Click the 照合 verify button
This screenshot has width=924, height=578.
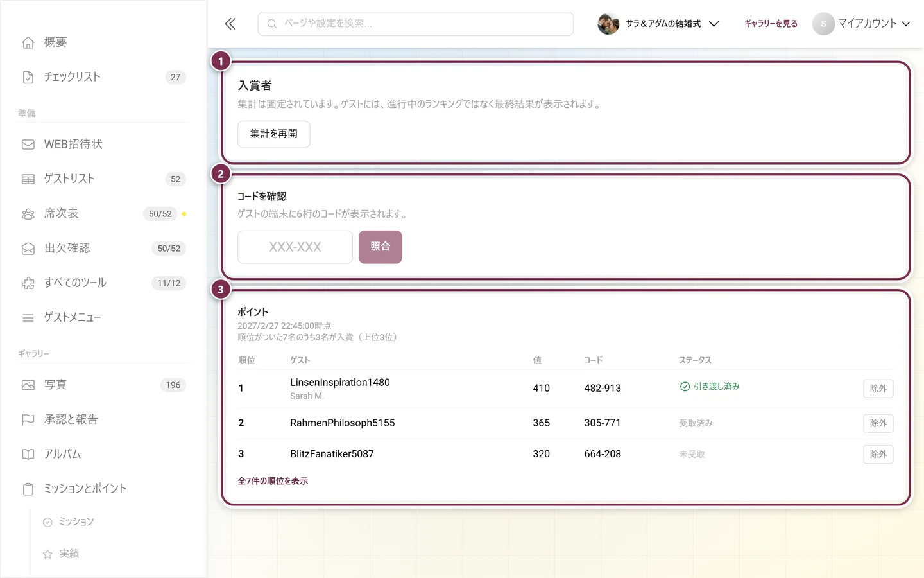(381, 247)
